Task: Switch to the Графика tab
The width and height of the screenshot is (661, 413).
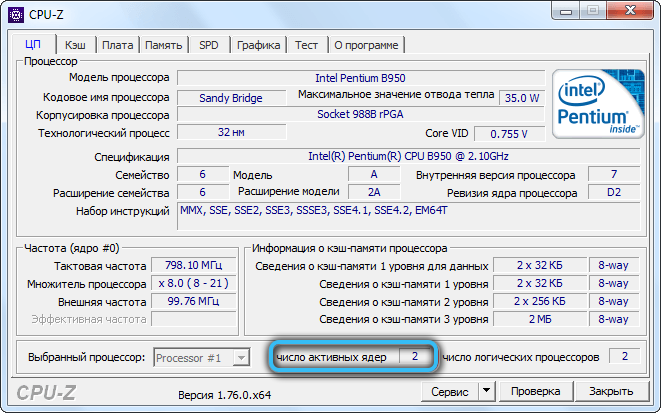Action: tap(258, 45)
